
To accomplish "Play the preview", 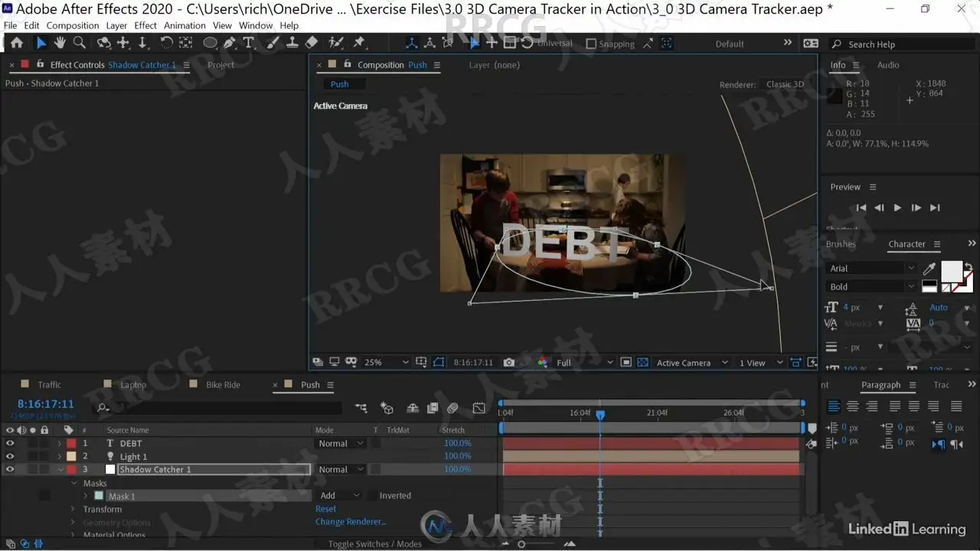I will [897, 207].
